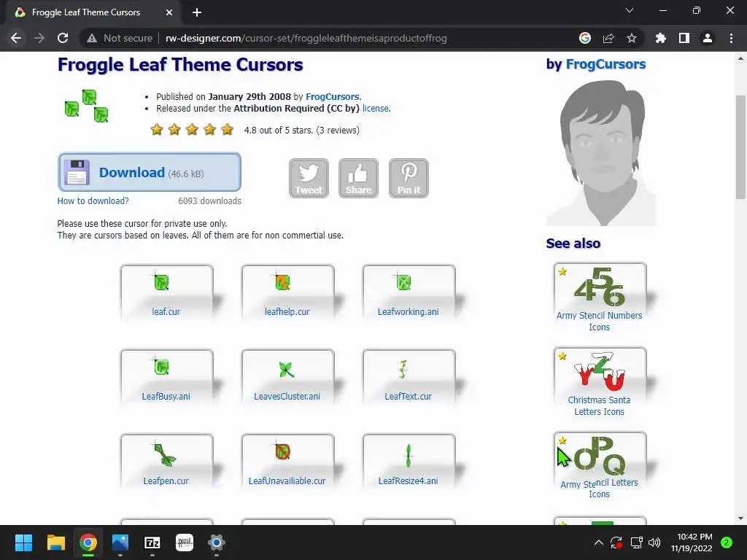Click the leaf.cur cursor preview icon

pyautogui.click(x=161, y=282)
